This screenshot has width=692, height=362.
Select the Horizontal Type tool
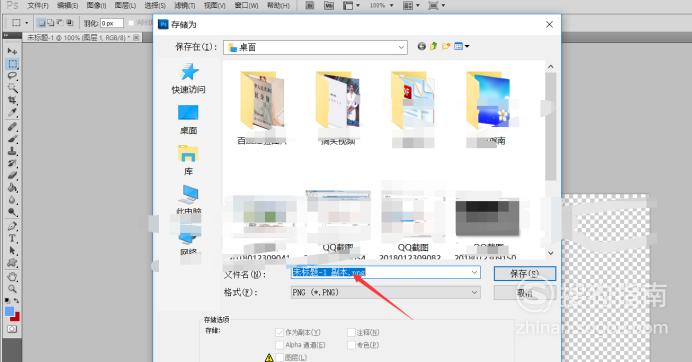12,238
